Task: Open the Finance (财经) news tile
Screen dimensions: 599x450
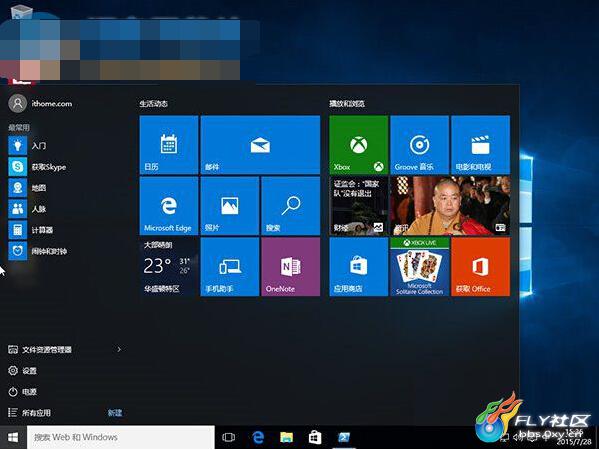Action: point(359,206)
